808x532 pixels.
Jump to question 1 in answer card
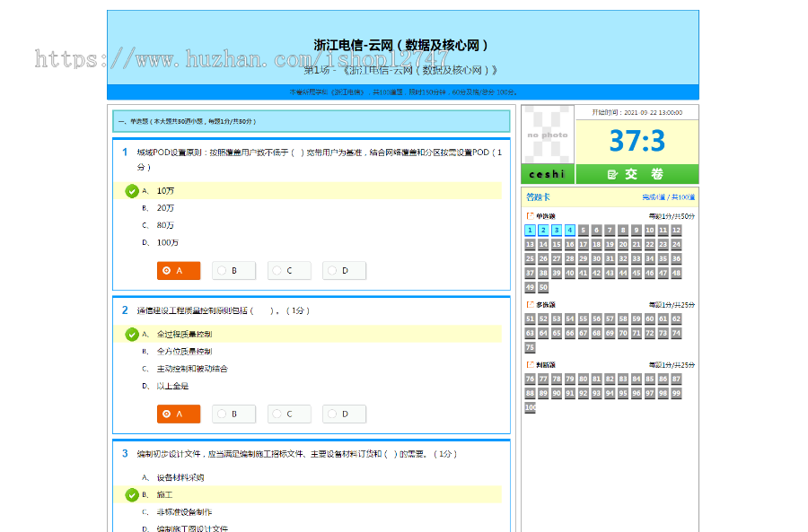tap(530, 231)
